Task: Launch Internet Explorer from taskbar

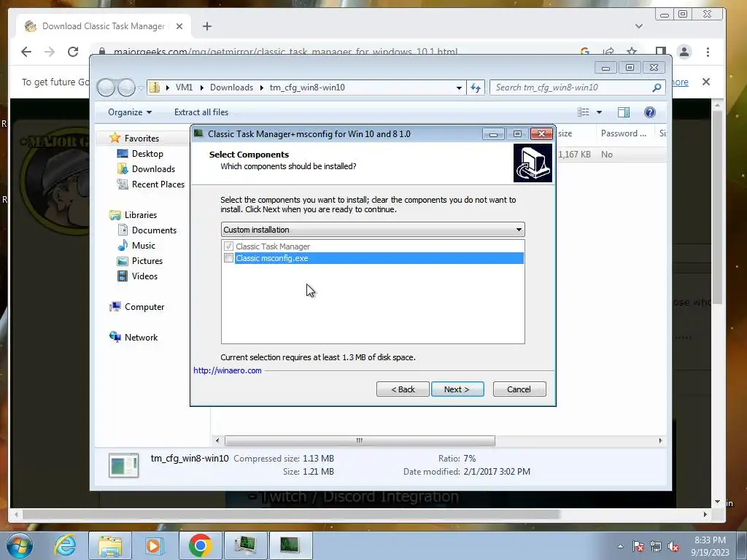Action: (65, 545)
